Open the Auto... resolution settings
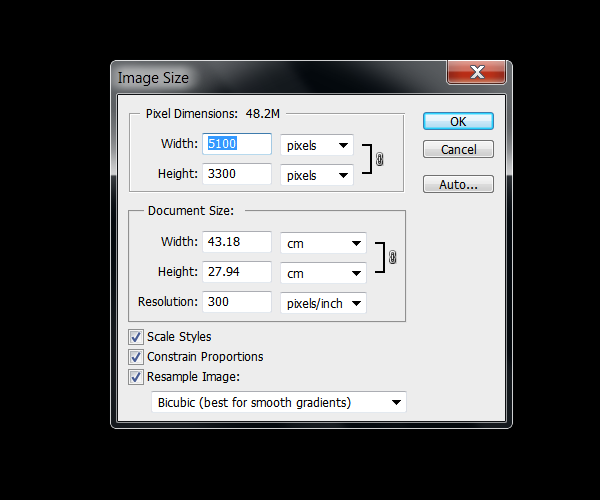Image resolution: width=600 pixels, height=500 pixels. tap(458, 184)
